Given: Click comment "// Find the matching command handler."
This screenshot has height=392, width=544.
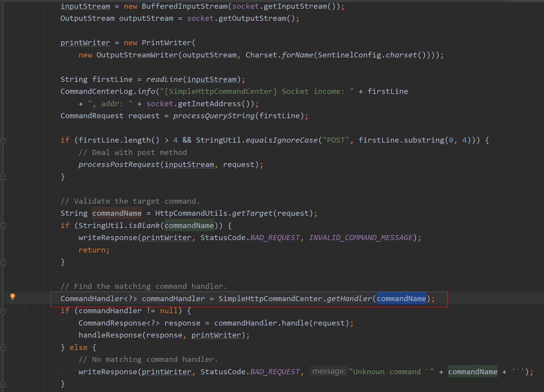Looking at the screenshot, I should coord(144,286).
